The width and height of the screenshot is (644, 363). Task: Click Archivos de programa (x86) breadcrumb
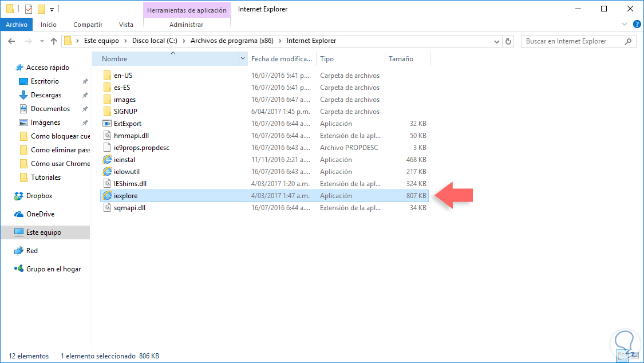tap(232, 41)
